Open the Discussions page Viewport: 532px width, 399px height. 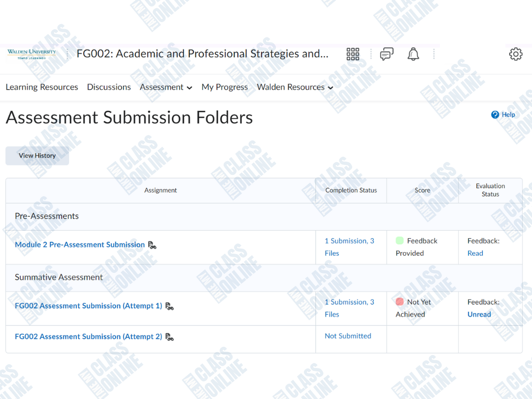tap(109, 87)
